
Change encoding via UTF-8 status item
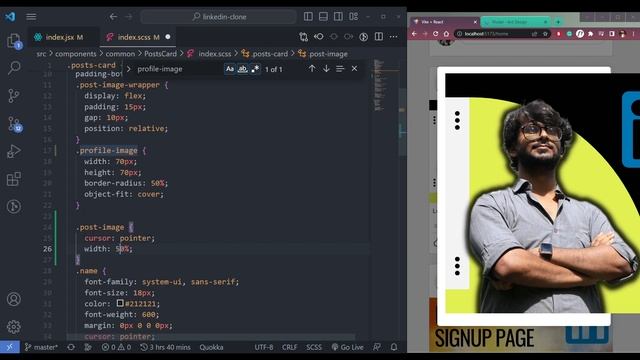tap(264, 347)
